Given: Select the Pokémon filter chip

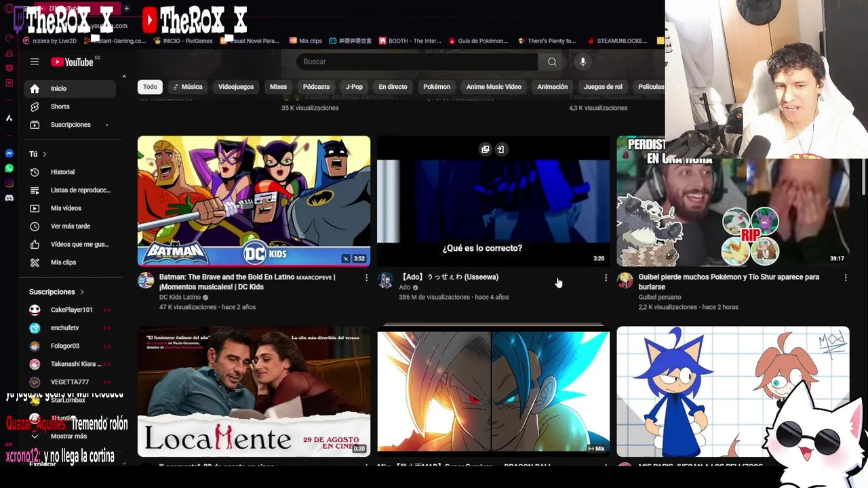Looking at the screenshot, I should click(437, 87).
